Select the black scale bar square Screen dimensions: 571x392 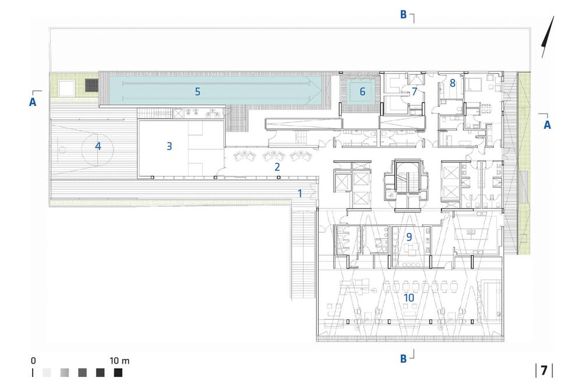click(x=118, y=373)
